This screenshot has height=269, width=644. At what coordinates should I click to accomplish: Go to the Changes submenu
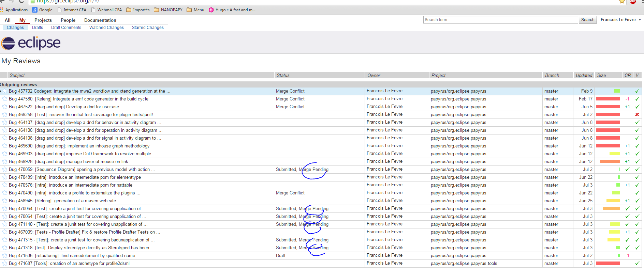[x=15, y=28]
